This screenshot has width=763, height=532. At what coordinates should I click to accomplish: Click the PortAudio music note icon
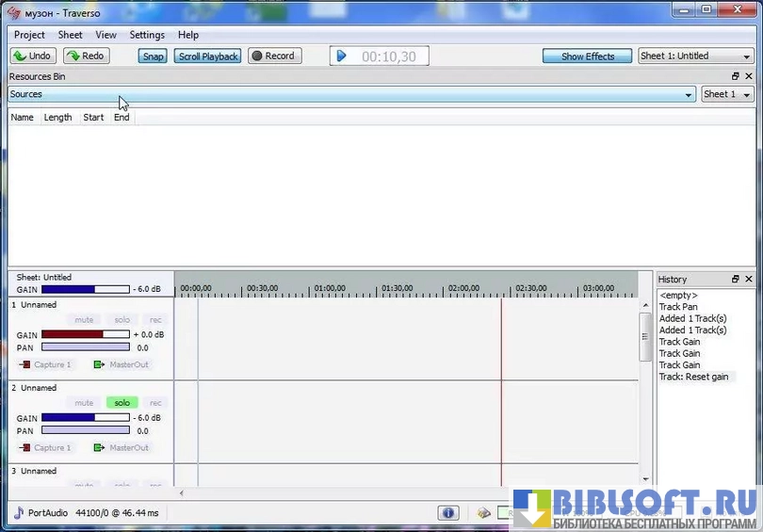tap(18, 513)
